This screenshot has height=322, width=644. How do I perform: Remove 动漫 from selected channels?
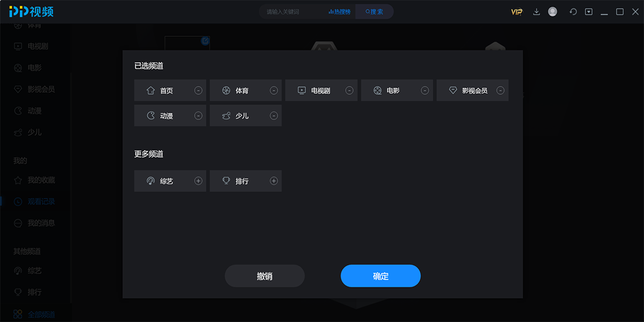(198, 116)
